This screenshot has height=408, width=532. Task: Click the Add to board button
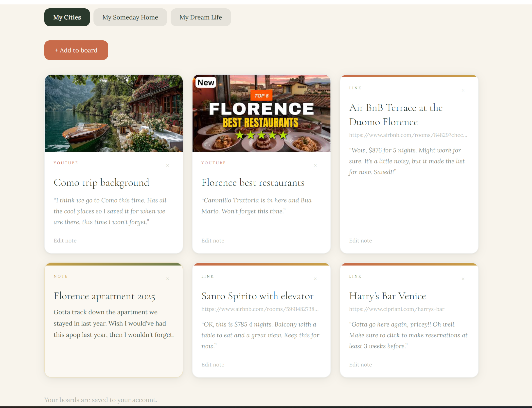(76, 50)
